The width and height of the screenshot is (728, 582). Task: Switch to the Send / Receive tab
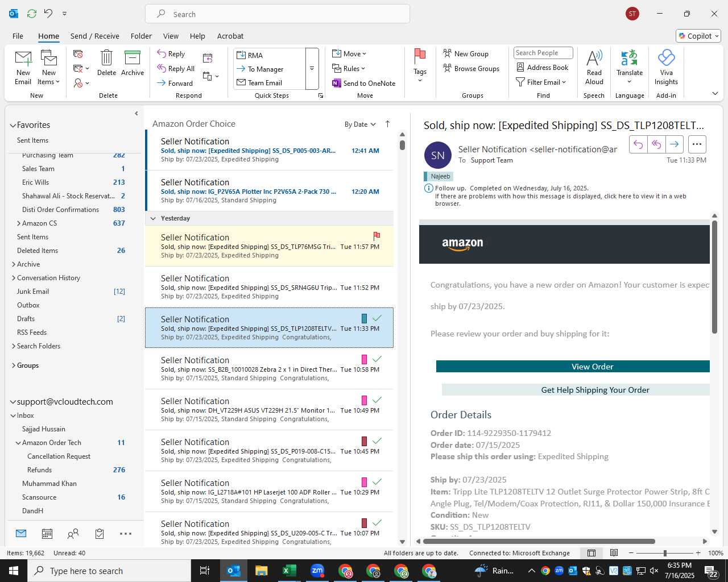(95, 36)
